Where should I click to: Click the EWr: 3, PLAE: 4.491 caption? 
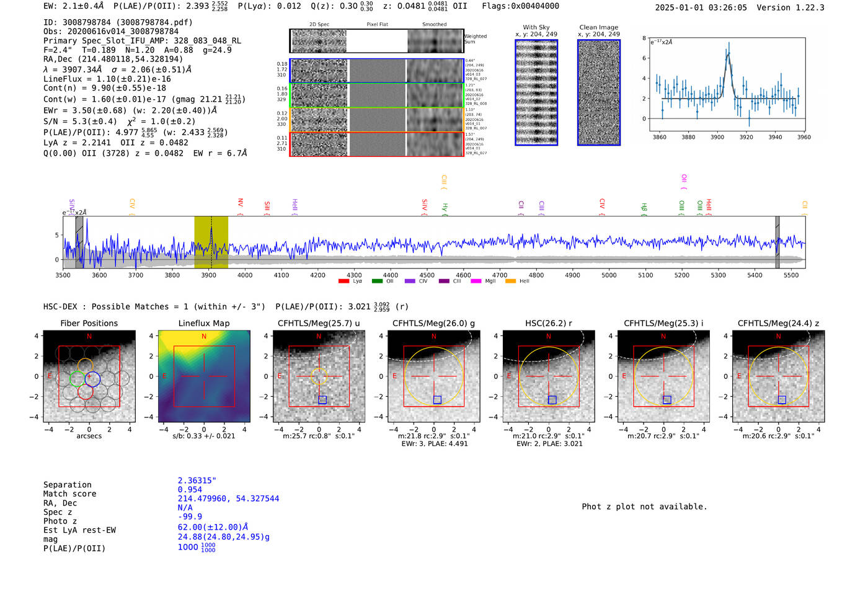coord(434,444)
